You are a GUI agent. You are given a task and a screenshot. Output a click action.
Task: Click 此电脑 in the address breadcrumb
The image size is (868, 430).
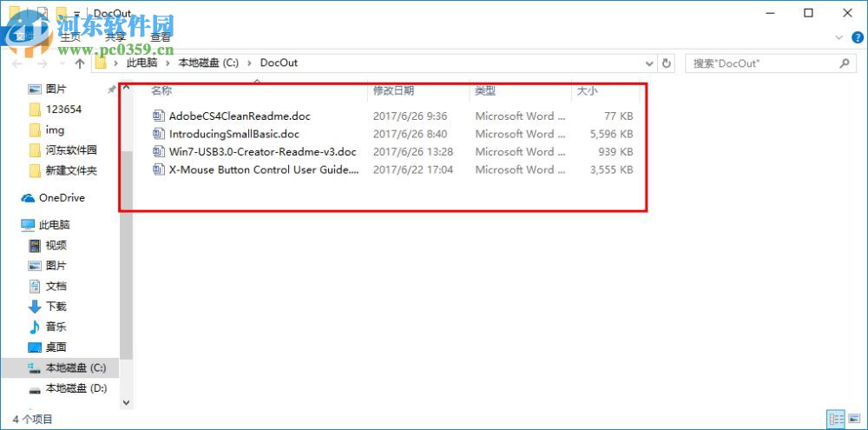[x=141, y=63]
